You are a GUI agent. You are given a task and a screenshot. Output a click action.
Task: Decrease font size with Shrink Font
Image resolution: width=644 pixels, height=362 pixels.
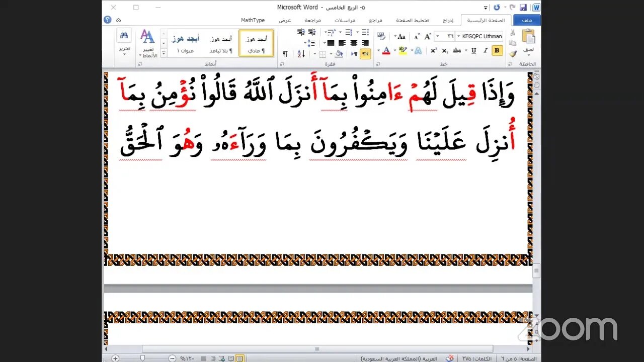417,36
